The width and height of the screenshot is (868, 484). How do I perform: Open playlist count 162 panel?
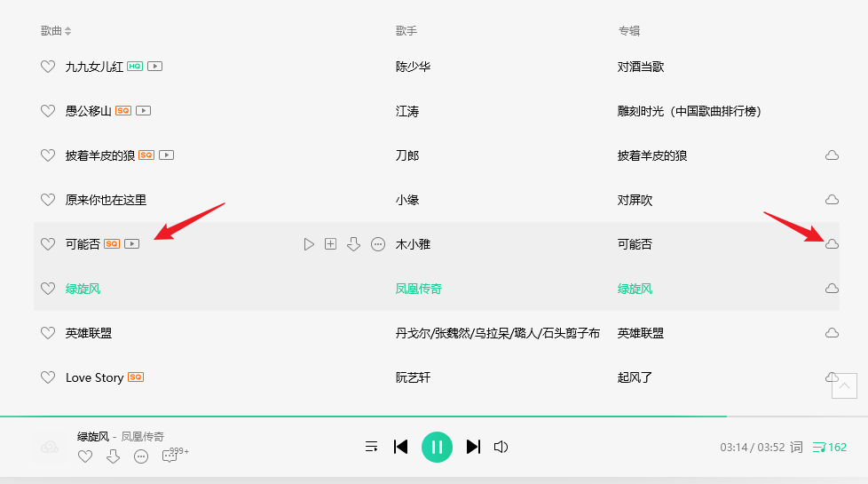(x=829, y=447)
